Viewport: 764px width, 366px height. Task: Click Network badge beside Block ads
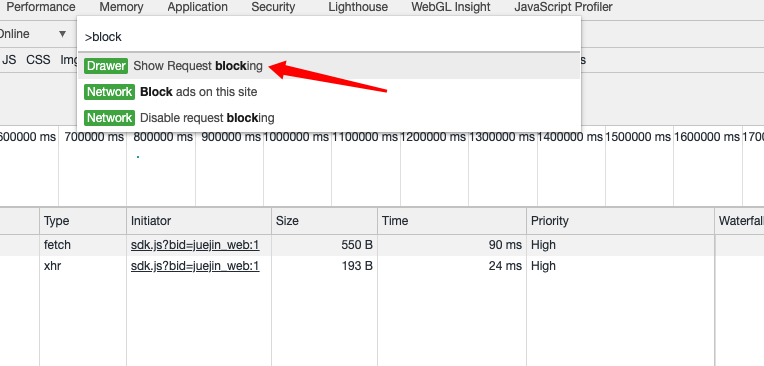pos(109,92)
